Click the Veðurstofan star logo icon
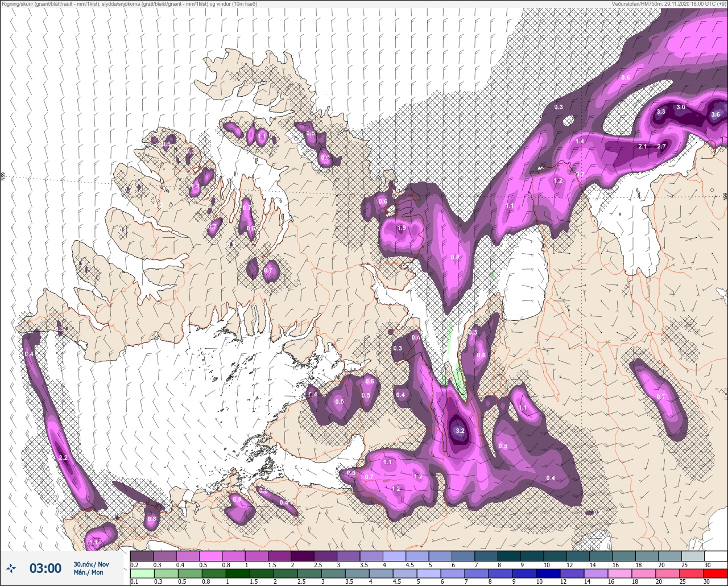This screenshot has width=728, height=586. tap(11, 568)
